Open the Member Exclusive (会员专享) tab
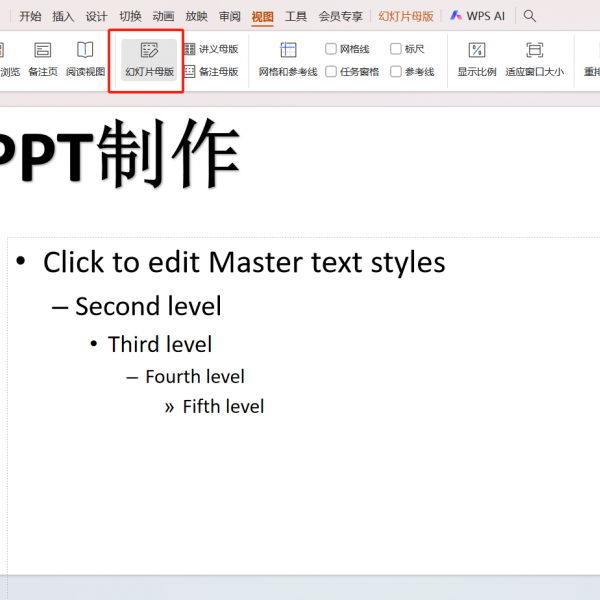 [340, 16]
